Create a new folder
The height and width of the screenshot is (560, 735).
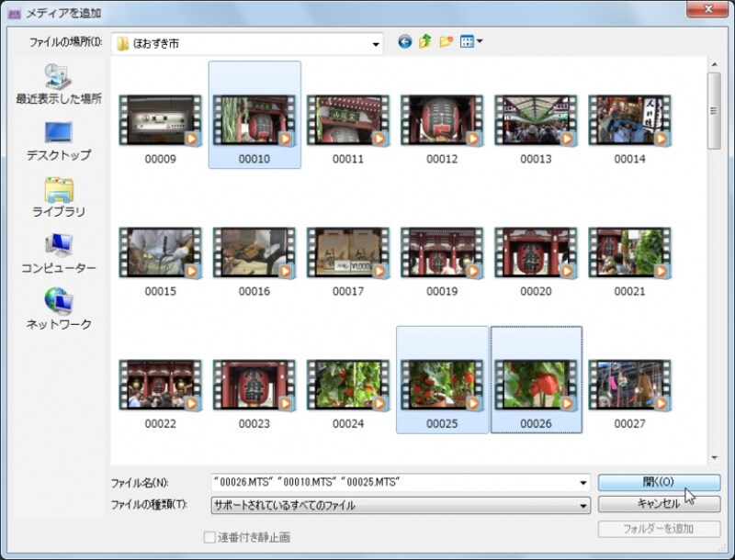447,42
